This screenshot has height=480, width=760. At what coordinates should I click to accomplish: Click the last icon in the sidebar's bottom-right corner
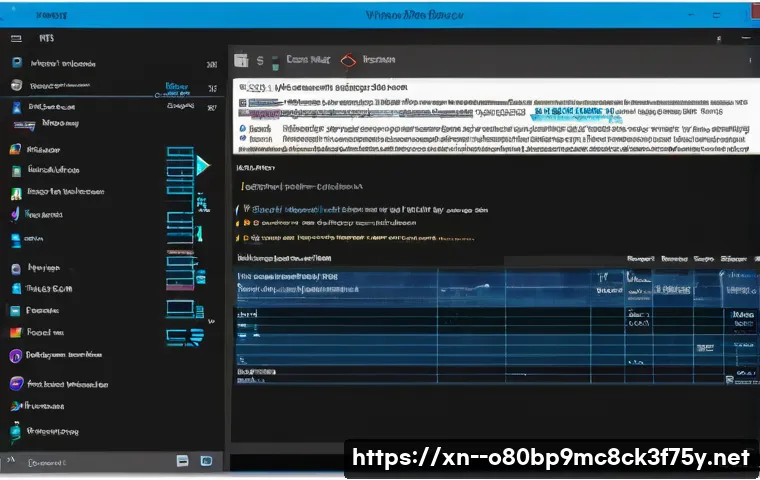coord(206,461)
